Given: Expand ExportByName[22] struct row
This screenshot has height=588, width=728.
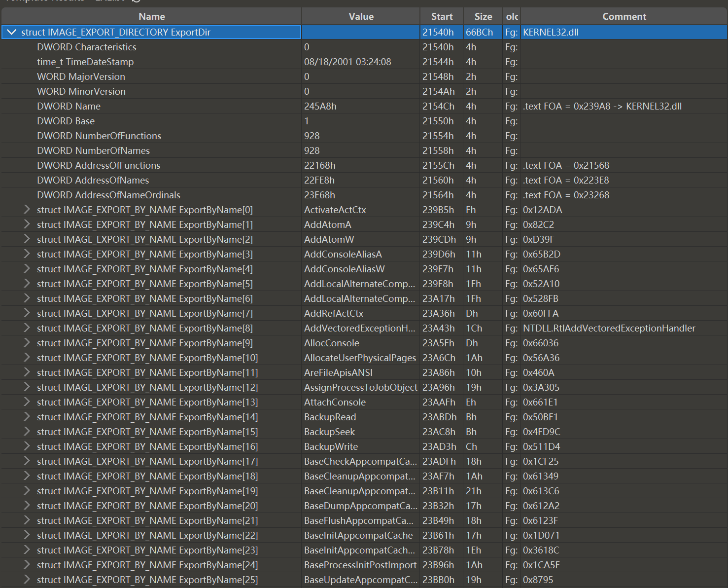Looking at the screenshot, I should (27, 535).
